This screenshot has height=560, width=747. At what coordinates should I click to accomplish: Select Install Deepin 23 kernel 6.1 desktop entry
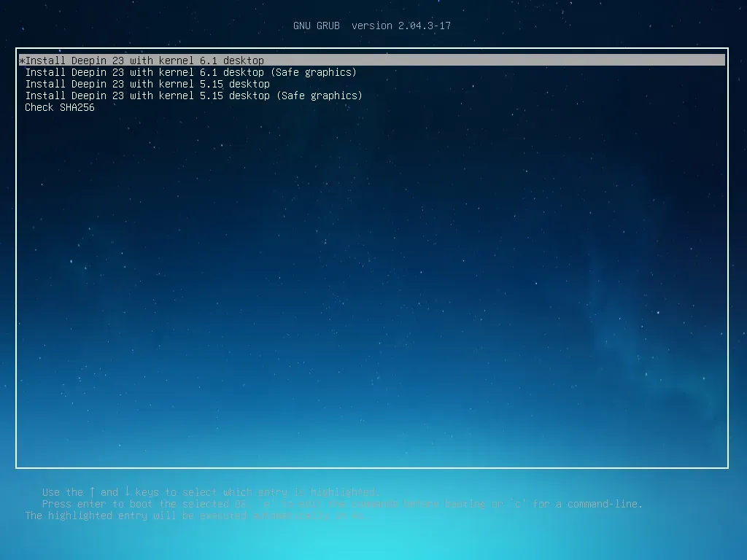click(372, 61)
